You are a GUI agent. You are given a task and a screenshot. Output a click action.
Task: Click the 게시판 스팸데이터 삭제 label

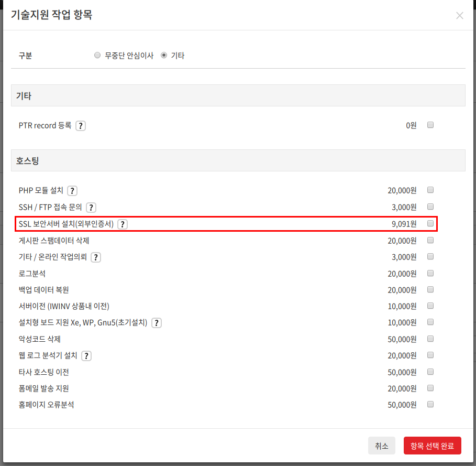click(54, 241)
